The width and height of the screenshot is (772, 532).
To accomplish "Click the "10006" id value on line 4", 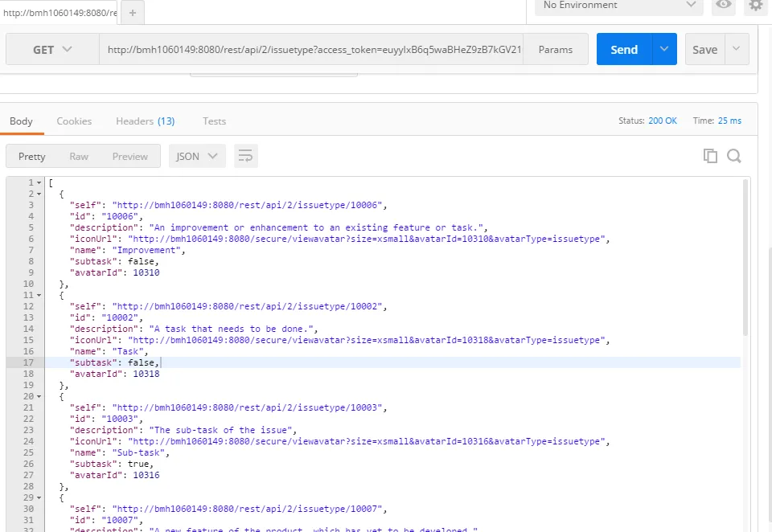I will click(x=120, y=216).
